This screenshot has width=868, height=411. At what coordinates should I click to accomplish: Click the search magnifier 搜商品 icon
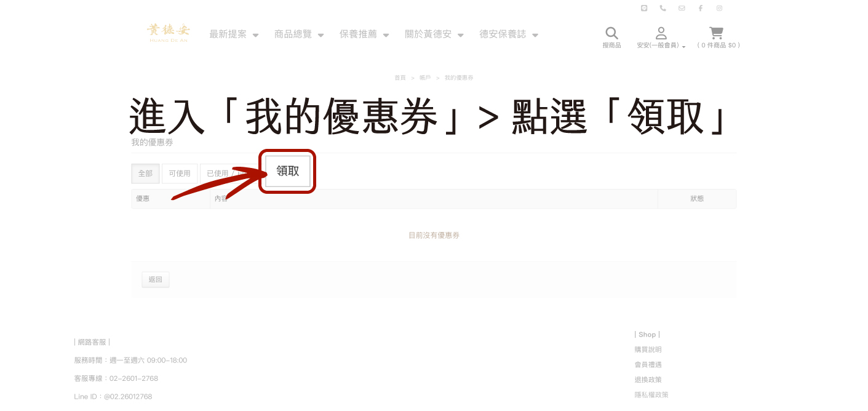coord(611,37)
